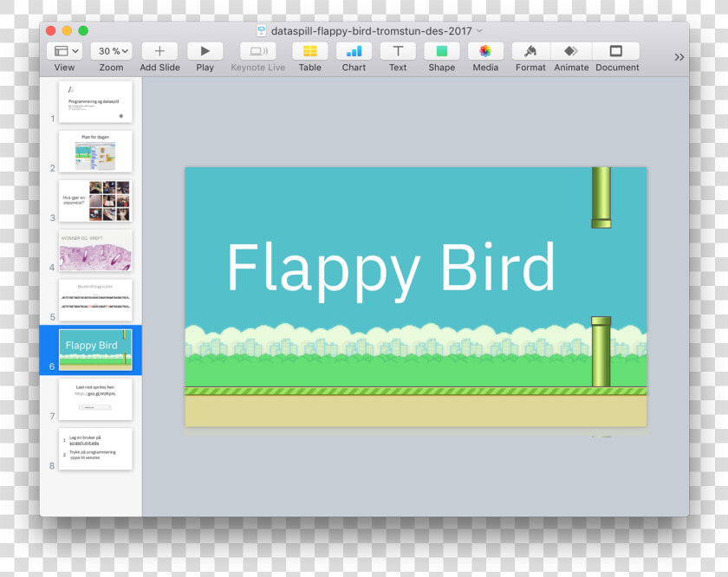
Task: Show more toolbar items via double chevron
Action: click(x=679, y=57)
